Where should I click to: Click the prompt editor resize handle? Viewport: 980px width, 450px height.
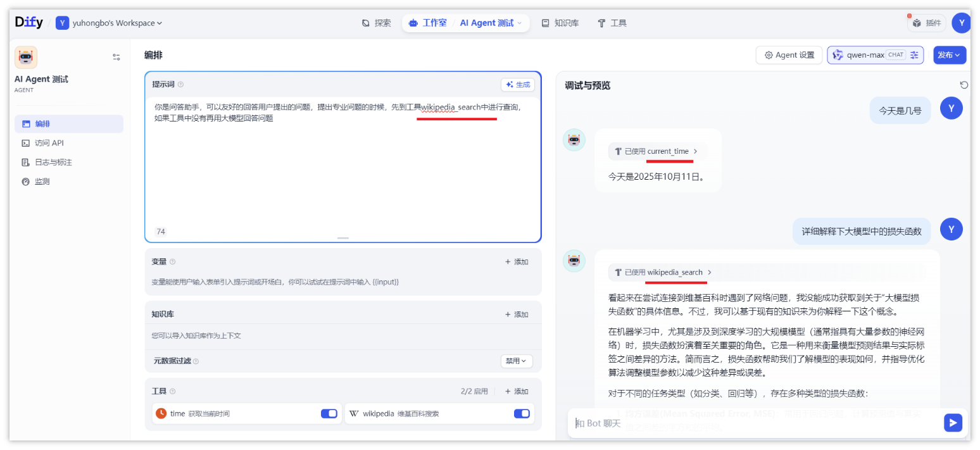pyautogui.click(x=342, y=238)
